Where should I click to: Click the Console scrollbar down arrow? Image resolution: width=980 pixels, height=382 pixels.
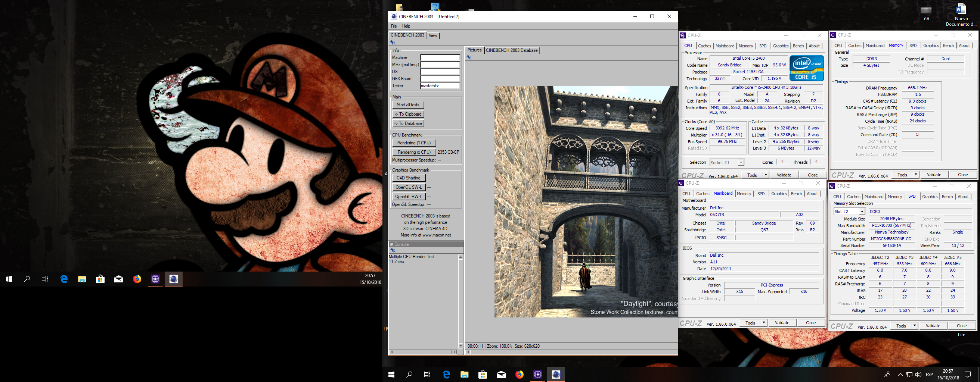coord(460,346)
